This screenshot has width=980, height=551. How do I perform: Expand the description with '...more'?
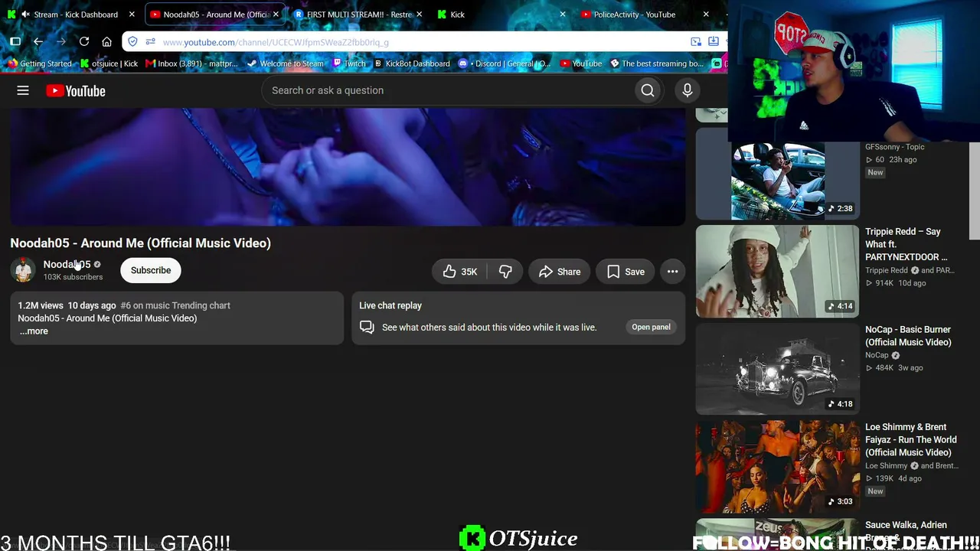point(34,331)
